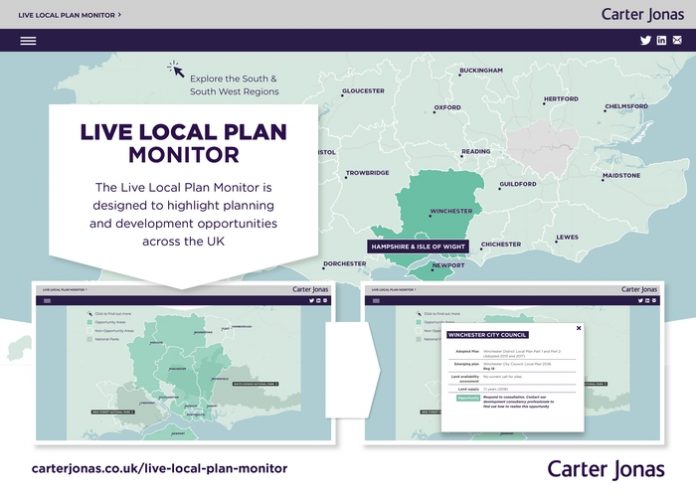Click the Live Local Plan Monitor headline

point(183,143)
